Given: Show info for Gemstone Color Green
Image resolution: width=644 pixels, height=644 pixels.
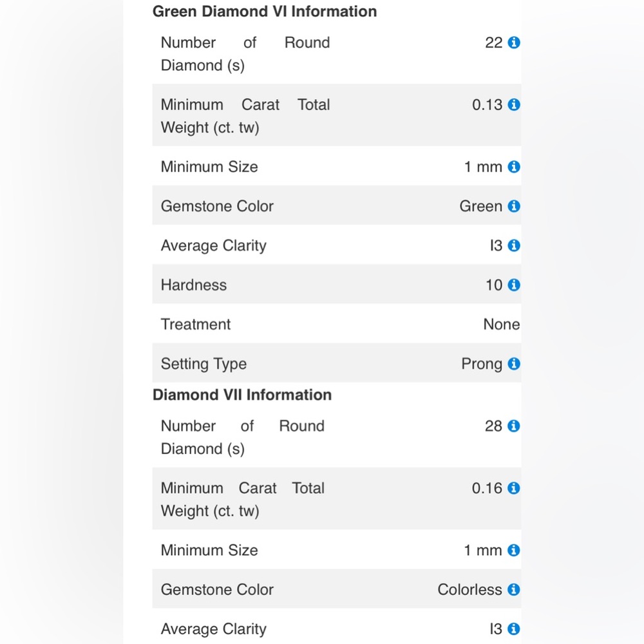Looking at the screenshot, I should click(514, 206).
